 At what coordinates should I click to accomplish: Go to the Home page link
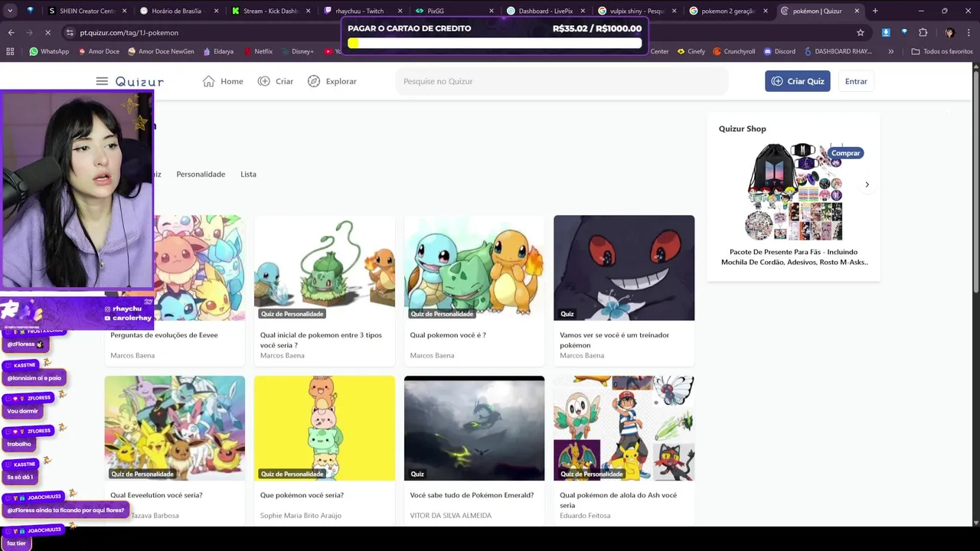click(x=223, y=81)
